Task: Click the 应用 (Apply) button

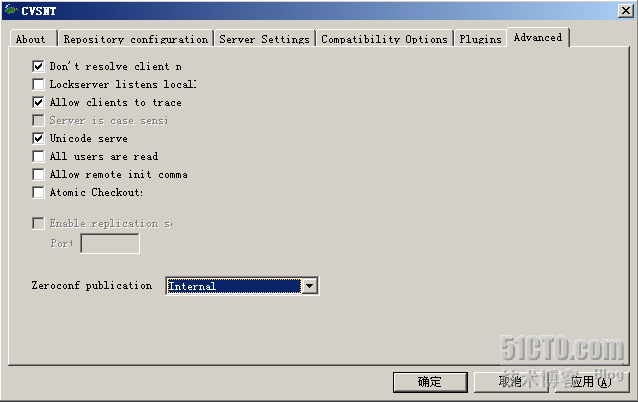Action: pos(590,381)
